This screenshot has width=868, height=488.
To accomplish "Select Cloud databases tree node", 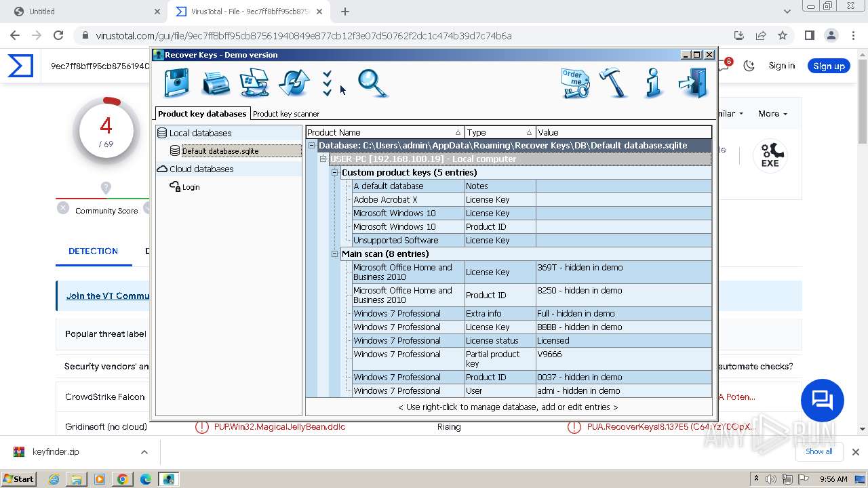I will (x=201, y=169).
